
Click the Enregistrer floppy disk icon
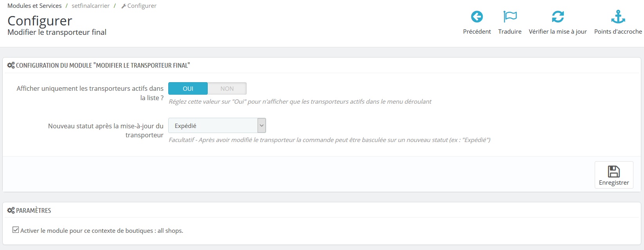click(613, 171)
